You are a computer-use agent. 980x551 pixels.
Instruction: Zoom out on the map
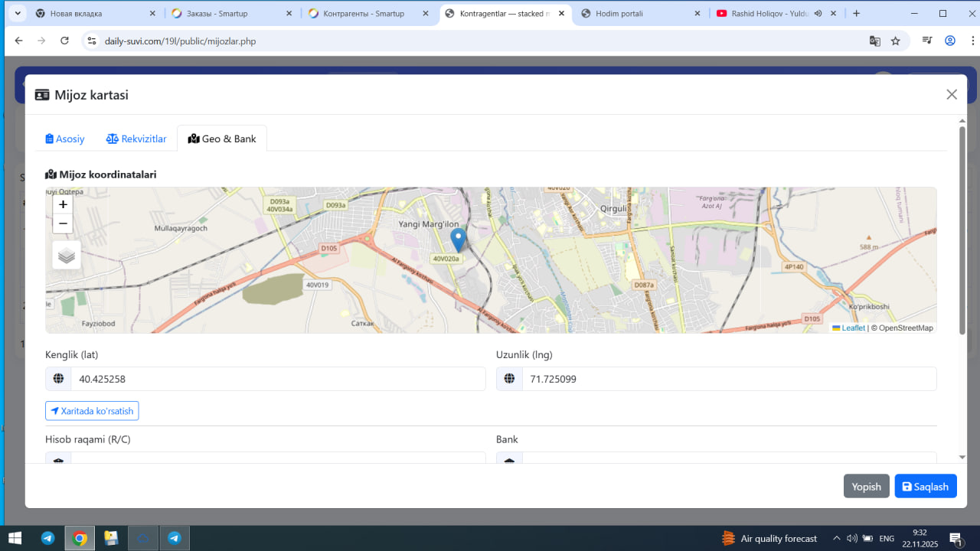pyautogui.click(x=63, y=223)
